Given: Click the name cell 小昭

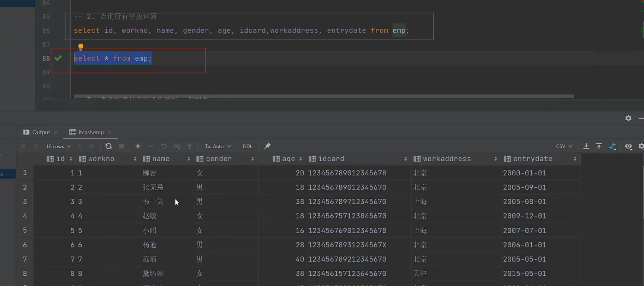Looking at the screenshot, I should tap(150, 231).
